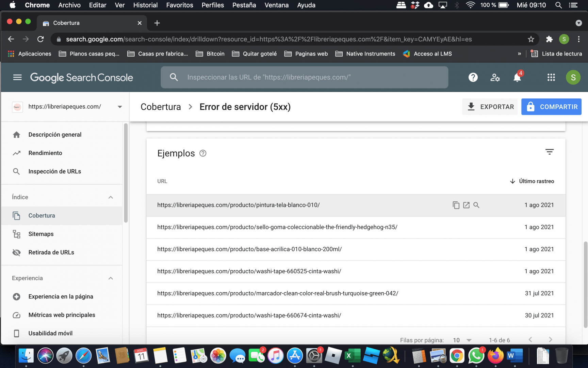Open users and permissions settings icon
This screenshot has height=368, width=588.
coord(495,77)
